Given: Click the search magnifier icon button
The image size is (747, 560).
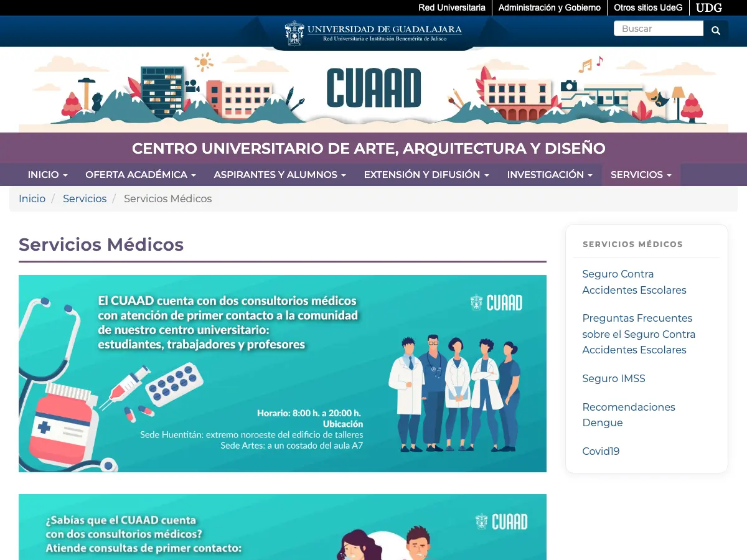Looking at the screenshot, I should click(716, 29).
